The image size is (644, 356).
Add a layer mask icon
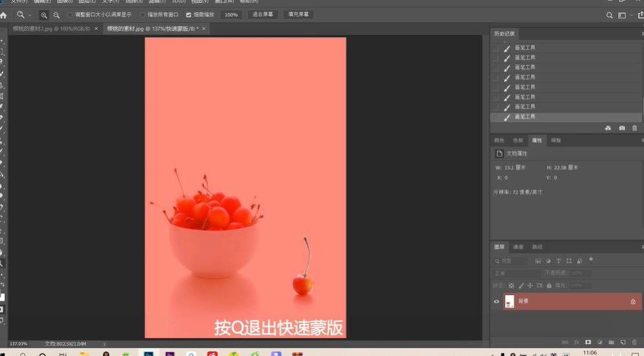pos(588,342)
